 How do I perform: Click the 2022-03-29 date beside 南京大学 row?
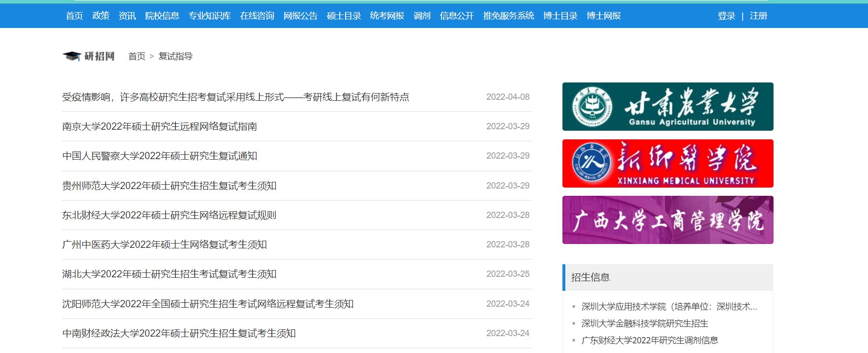coord(508,126)
